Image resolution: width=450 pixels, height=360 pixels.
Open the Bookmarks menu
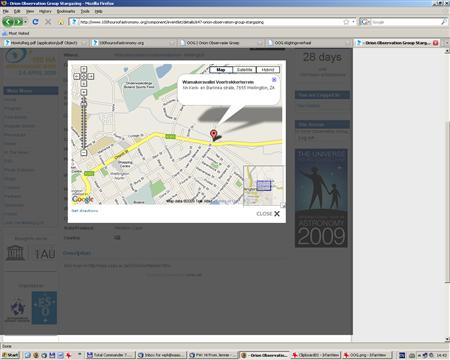click(66, 11)
